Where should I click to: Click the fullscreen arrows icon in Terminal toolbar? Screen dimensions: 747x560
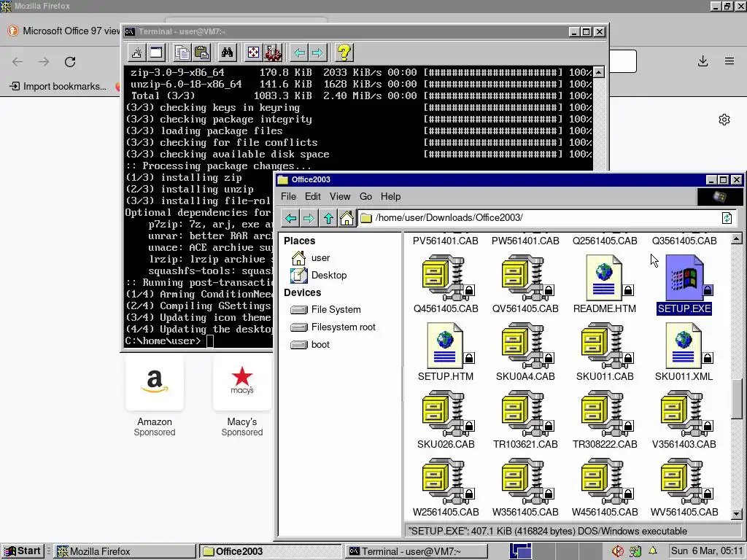(x=253, y=52)
